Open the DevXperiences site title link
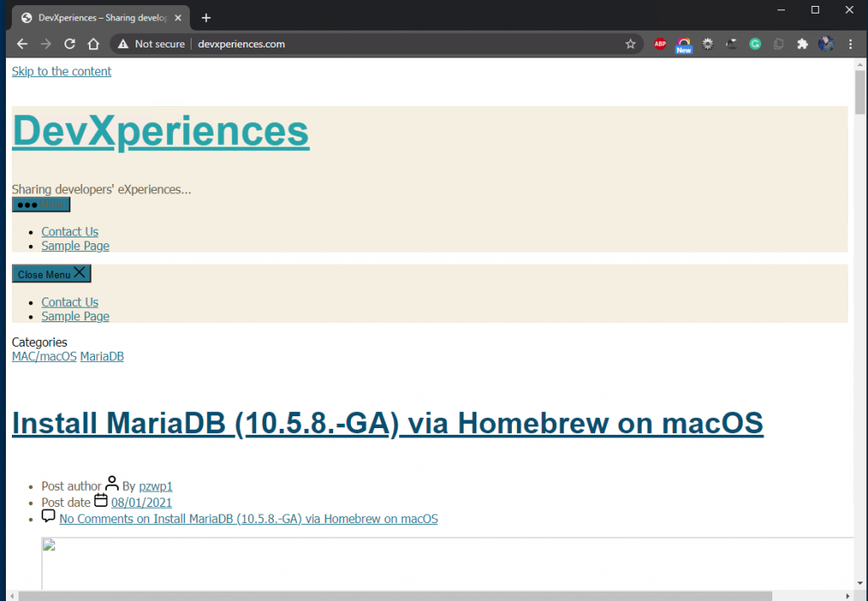The height and width of the screenshot is (601, 868). 160,131
